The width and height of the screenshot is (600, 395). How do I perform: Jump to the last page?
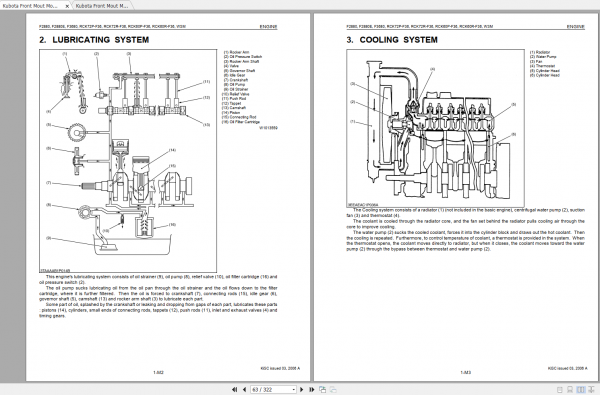pos(311,390)
